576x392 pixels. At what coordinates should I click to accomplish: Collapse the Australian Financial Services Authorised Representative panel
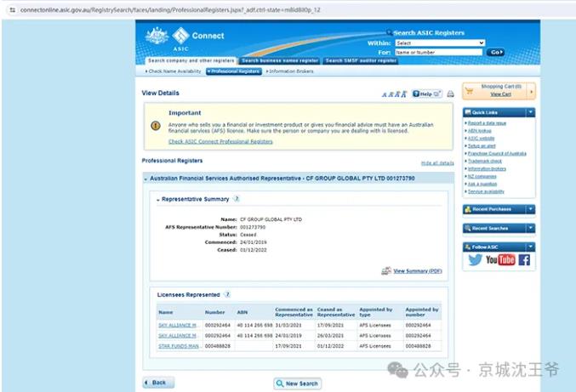[145, 179]
